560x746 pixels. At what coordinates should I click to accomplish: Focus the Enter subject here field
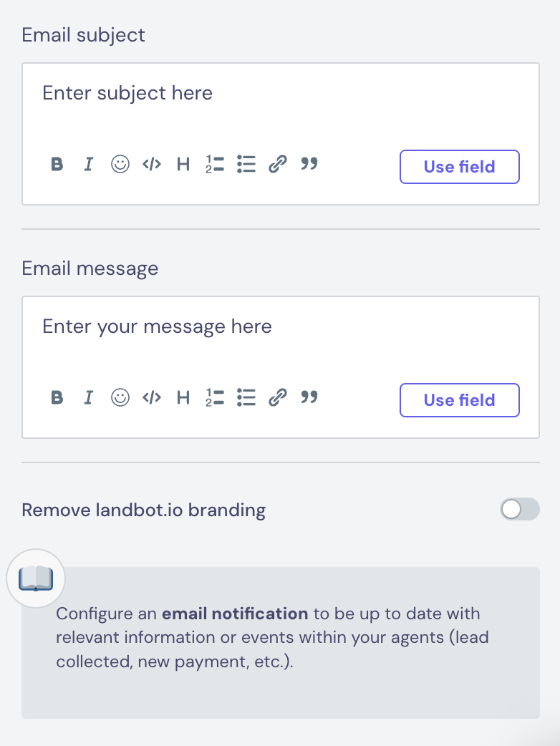(x=279, y=94)
